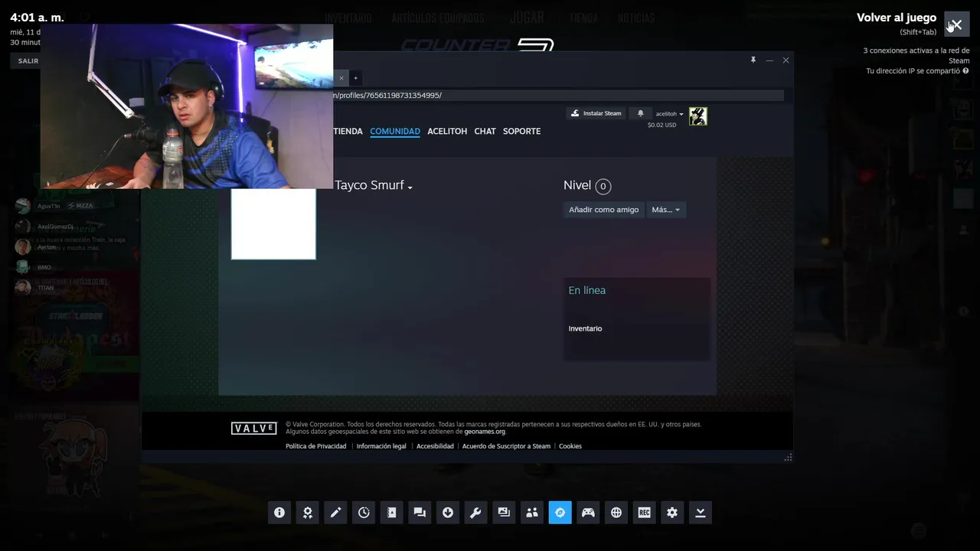This screenshot has width=980, height=551.
Task: Click the blank profile avatar image
Action: pyautogui.click(x=273, y=223)
